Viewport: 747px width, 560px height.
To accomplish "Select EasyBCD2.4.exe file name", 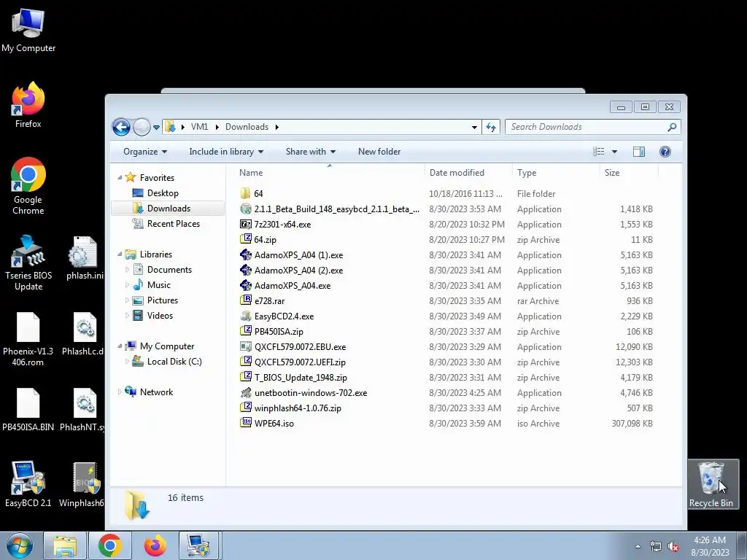I will pyautogui.click(x=284, y=316).
